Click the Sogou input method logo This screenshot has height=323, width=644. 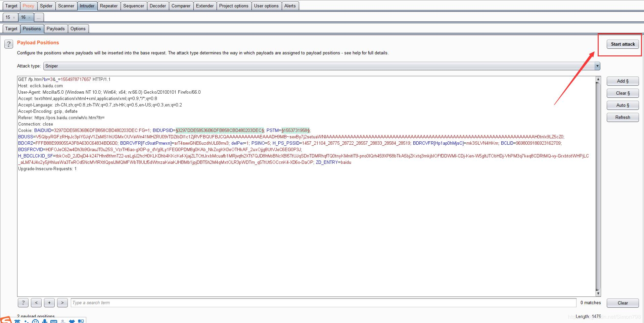pos(5,320)
